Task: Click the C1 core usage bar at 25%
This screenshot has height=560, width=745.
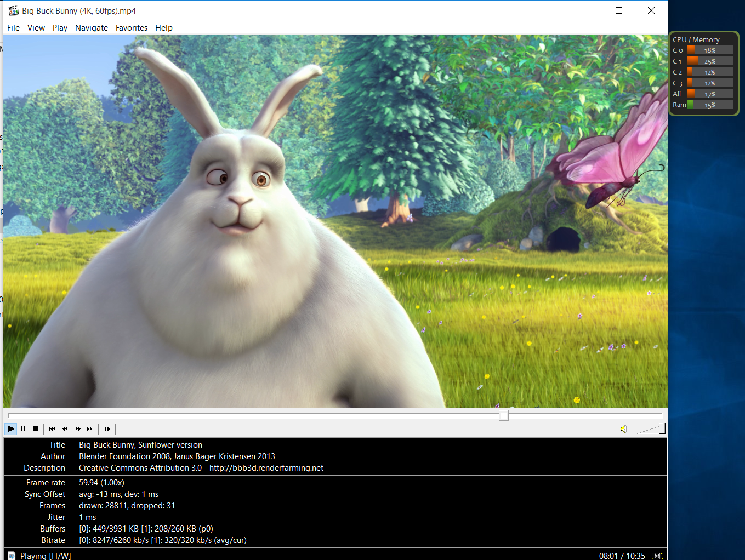Action: pyautogui.click(x=710, y=61)
